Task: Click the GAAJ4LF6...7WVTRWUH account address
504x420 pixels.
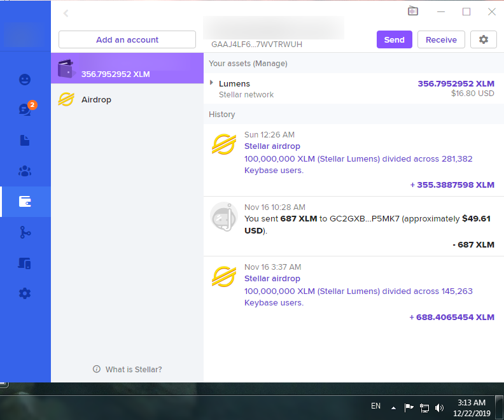Action: (256, 45)
